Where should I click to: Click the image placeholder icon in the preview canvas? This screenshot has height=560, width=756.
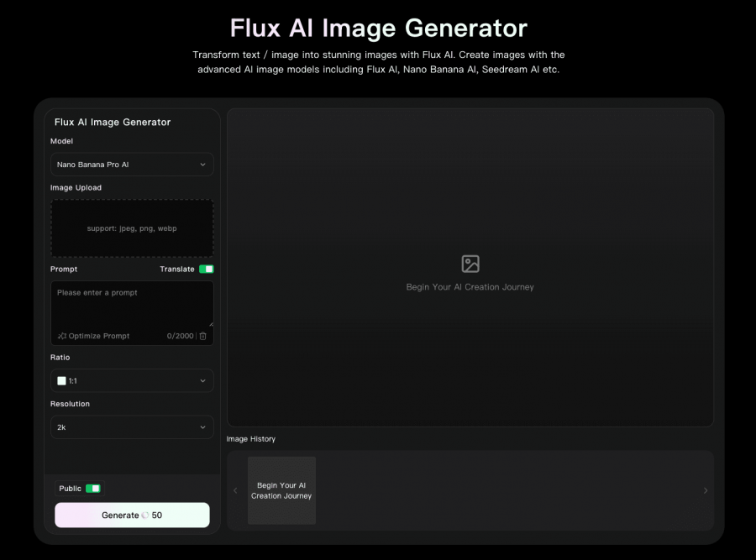point(470,263)
